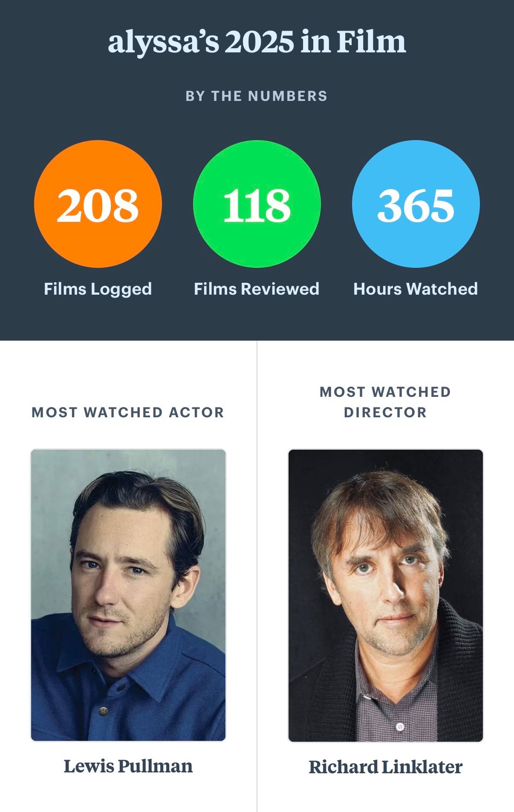Click the username alyssa's in the title
The height and width of the screenshot is (812, 514).
(164, 42)
